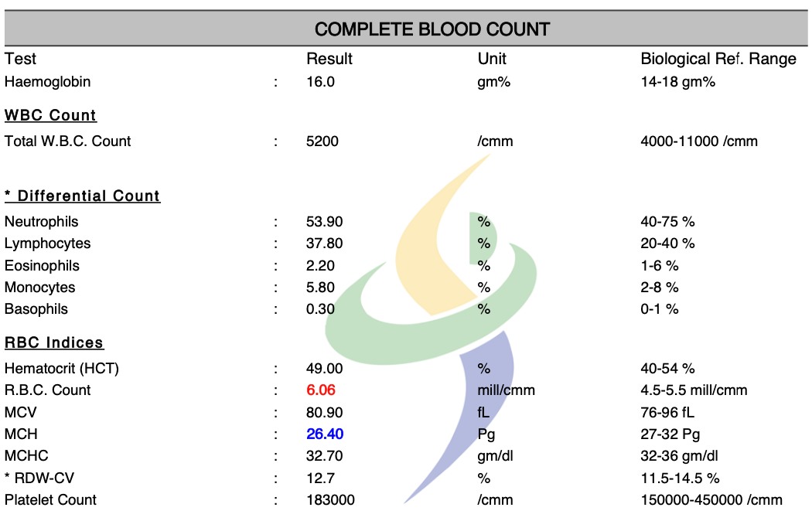
Task: Click the Monocytes result 5.80
Action: tap(320, 288)
